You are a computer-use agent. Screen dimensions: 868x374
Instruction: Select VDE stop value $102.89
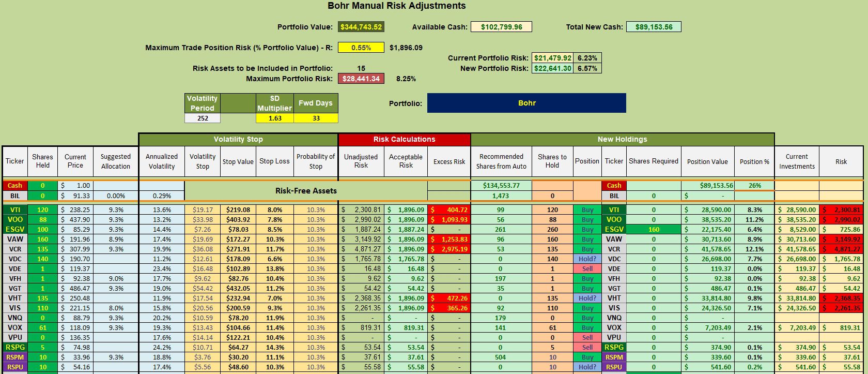click(238, 268)
